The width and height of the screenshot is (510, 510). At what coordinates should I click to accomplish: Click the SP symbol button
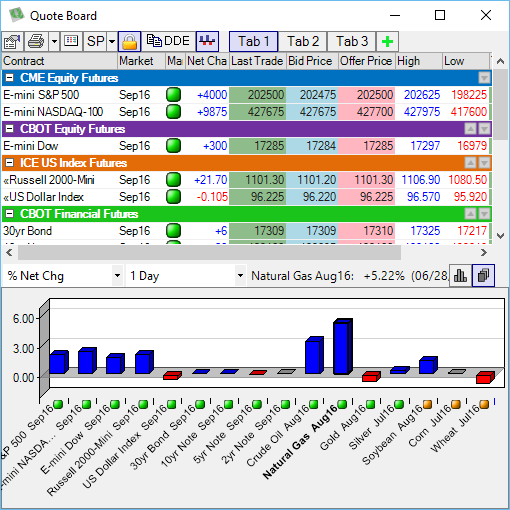95,42
